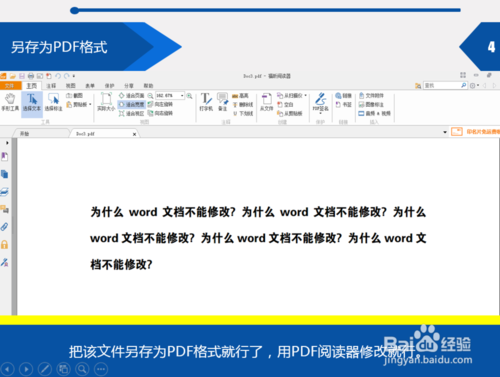The width and height of the screenshot is (500, 377).
Task: Create a Blank (空白) PDF
Action: pos(285,105)
